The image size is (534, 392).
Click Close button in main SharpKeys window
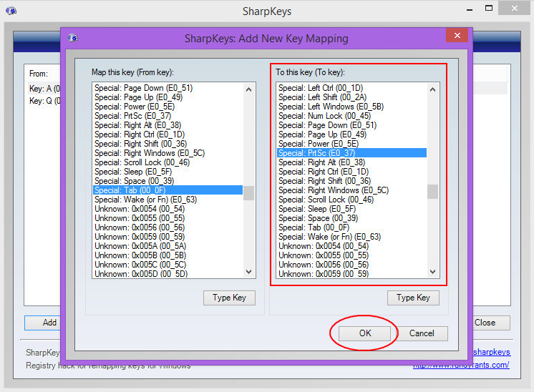[x=492, y=323]
